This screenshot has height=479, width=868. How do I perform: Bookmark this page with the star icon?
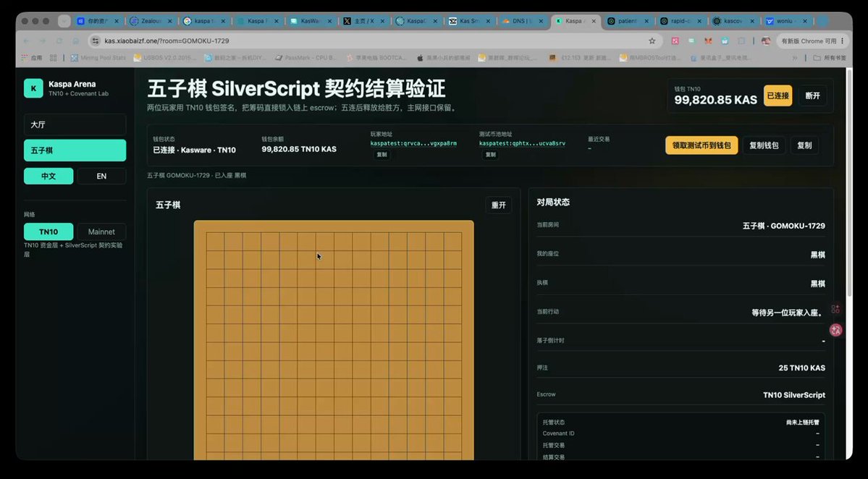(x=652, y=41)
